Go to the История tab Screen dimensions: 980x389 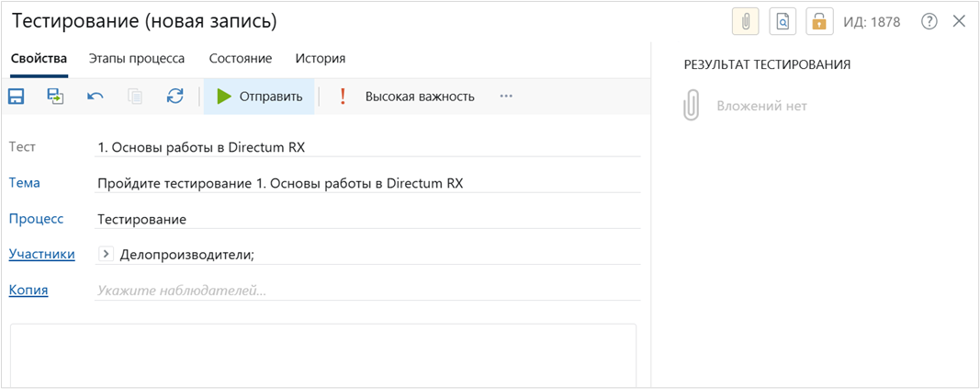click(321, 58)
